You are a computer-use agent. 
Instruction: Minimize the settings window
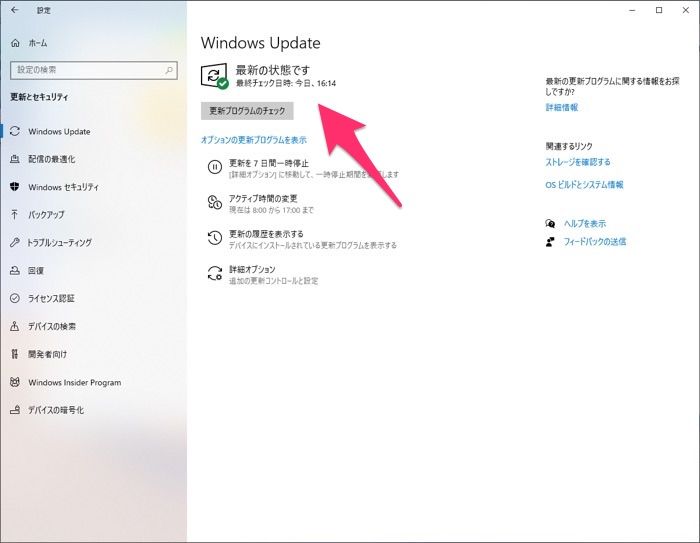tap(632, 10)
